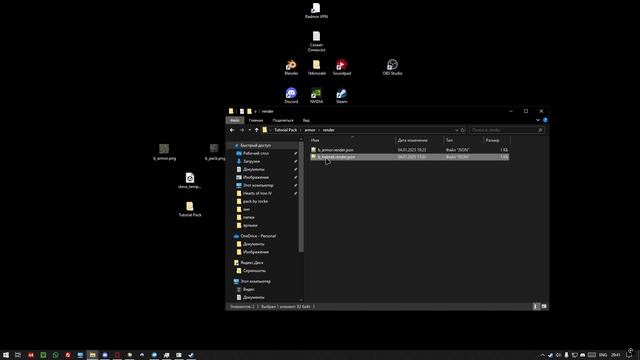Open Task View on the taskbar
640x360 pixels.
[18, 355]
